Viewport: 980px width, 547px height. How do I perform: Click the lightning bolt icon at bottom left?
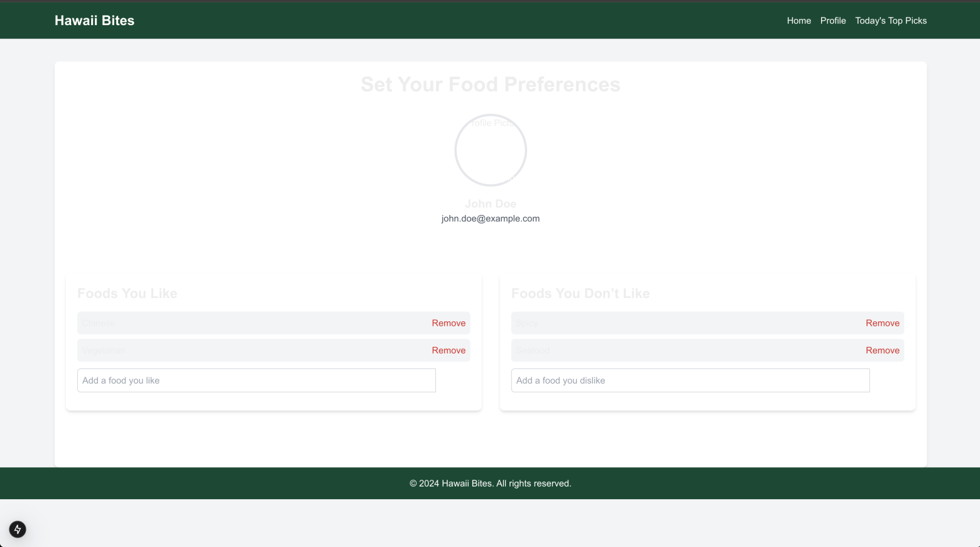17,529
